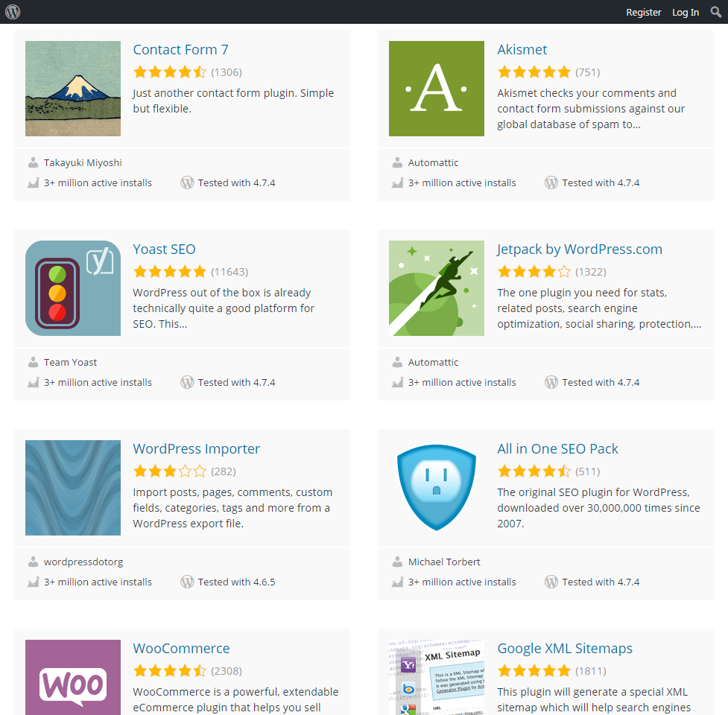Click the (511) review count
Image resolution: width=728 pixels, height=715 pixels.
pyautogui.click(x=588, y=471)
